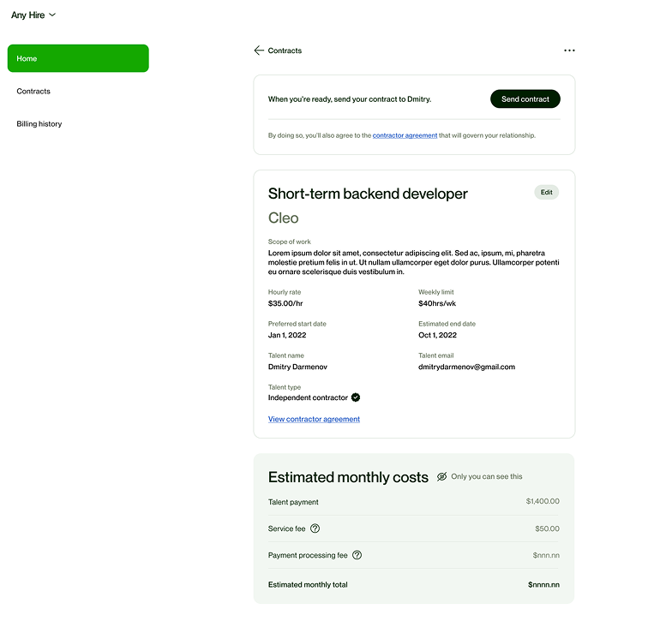Open the contractor agreement inline link
The width and height of the screenshot is (672, 633).
click(405, 135)
